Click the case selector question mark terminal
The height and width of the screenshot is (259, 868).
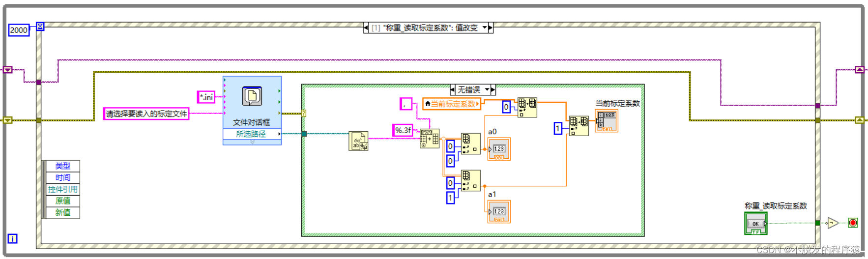click(x=304, y=114)
